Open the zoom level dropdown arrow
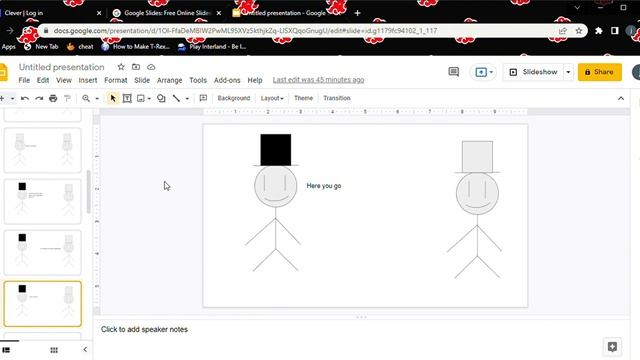The image size is (640, 360). click(x=97, y=99)
